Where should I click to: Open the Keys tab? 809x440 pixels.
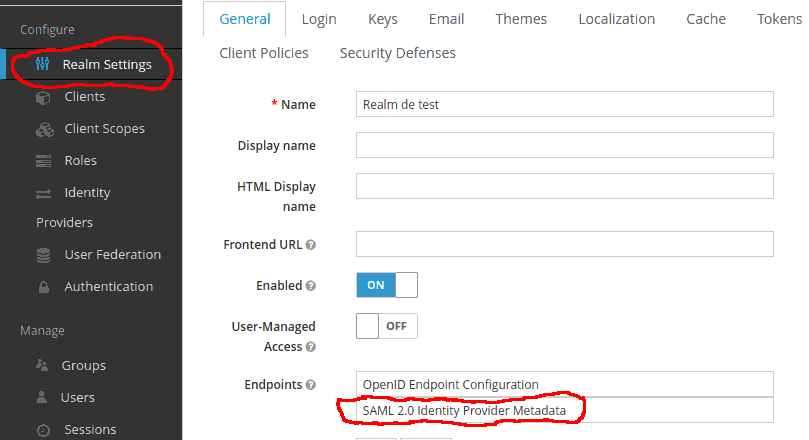click(383, 19)
